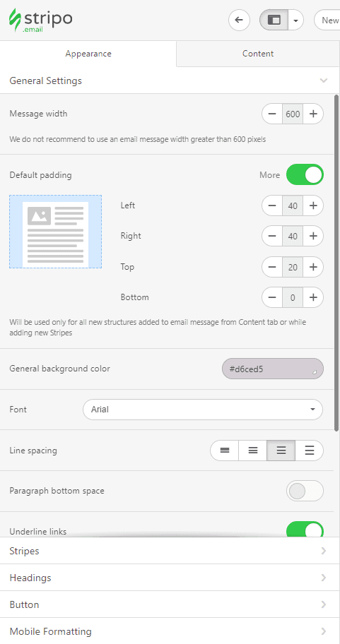The width and height of the screenshot is (340, 644).
Task: Toggle the panel layout view icon
Action: tap(274, 20)
